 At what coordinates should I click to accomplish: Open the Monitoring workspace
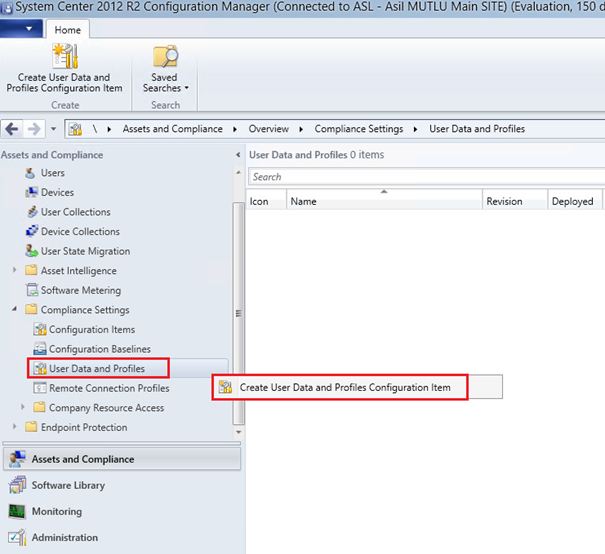[x=122, y=512]
